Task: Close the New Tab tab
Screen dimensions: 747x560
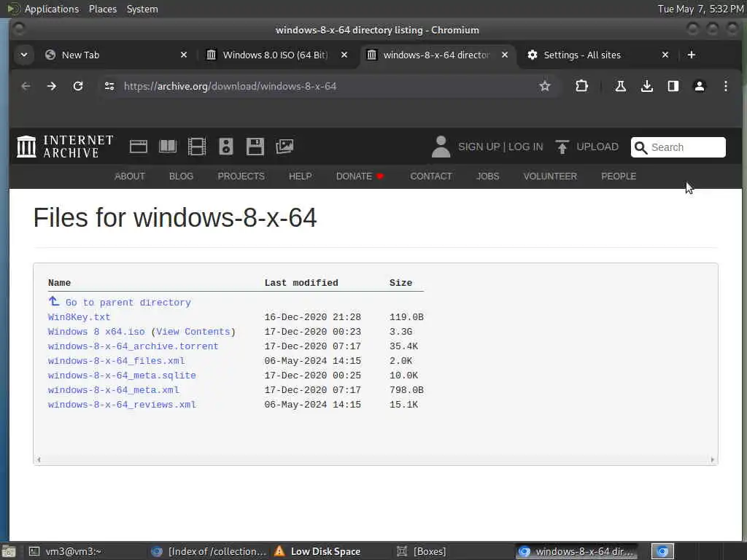Action: [x=183, y=55]
